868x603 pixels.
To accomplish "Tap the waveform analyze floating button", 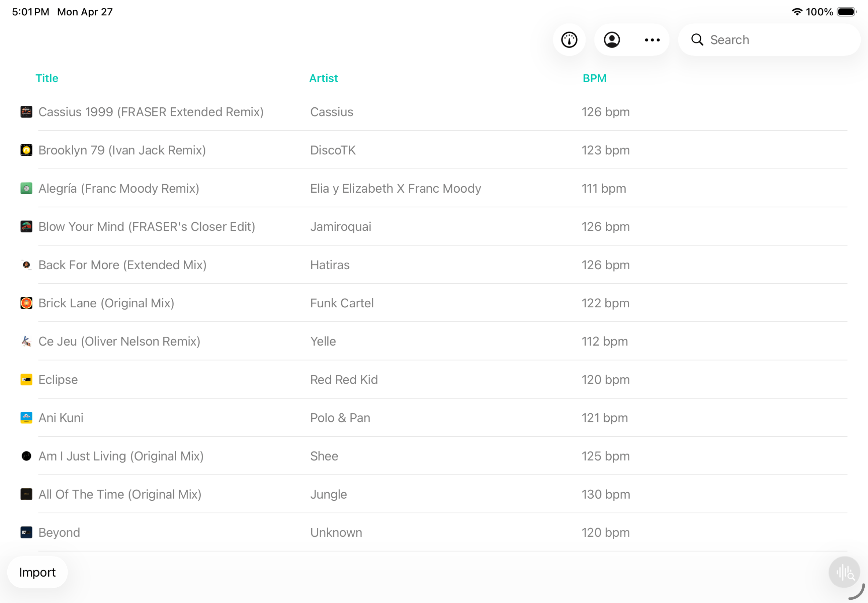I will [x=844, y=572].
